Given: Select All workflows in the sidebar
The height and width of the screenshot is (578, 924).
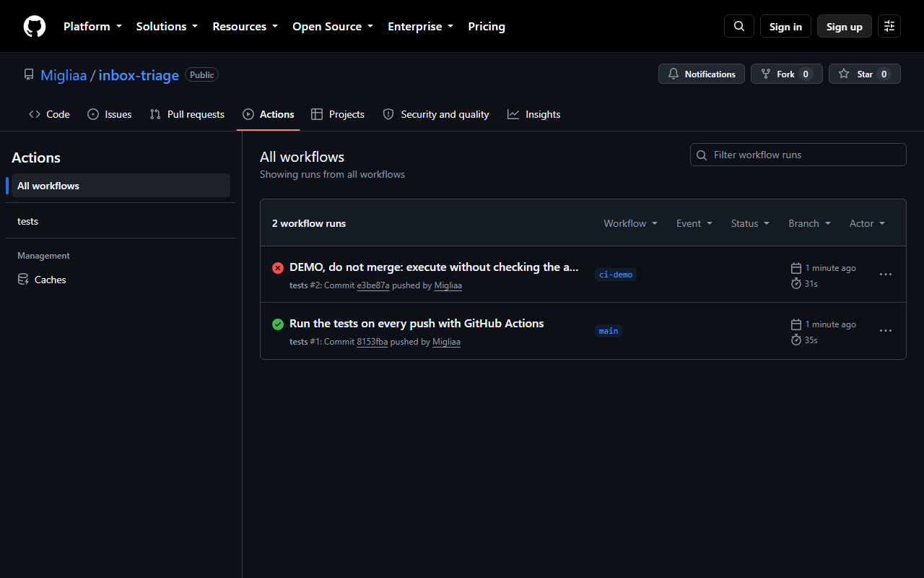Looking at the screenshot, I should click(x=121, y=186).
